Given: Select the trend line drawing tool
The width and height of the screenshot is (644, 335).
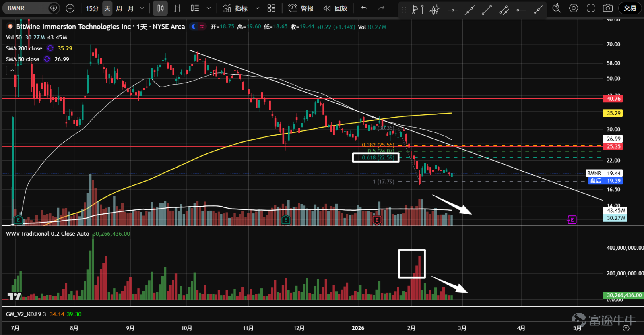Looking at the screenshot, I should (487, 10).
